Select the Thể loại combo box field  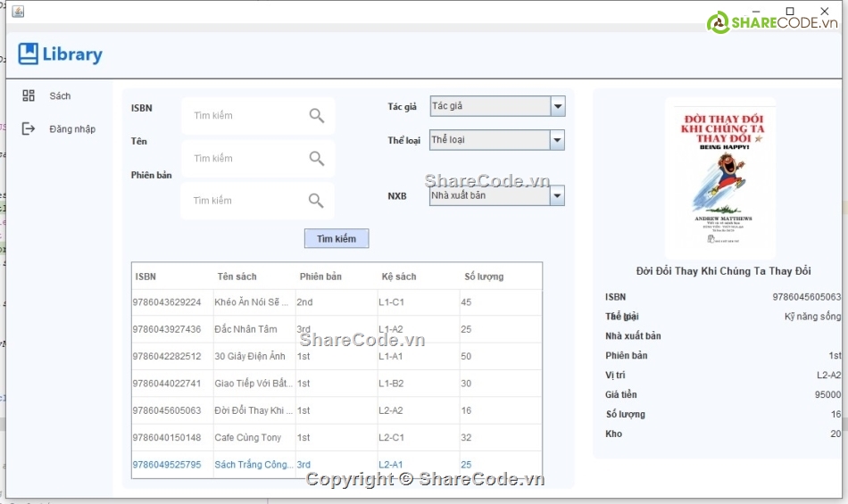click(x=497, y=140)
